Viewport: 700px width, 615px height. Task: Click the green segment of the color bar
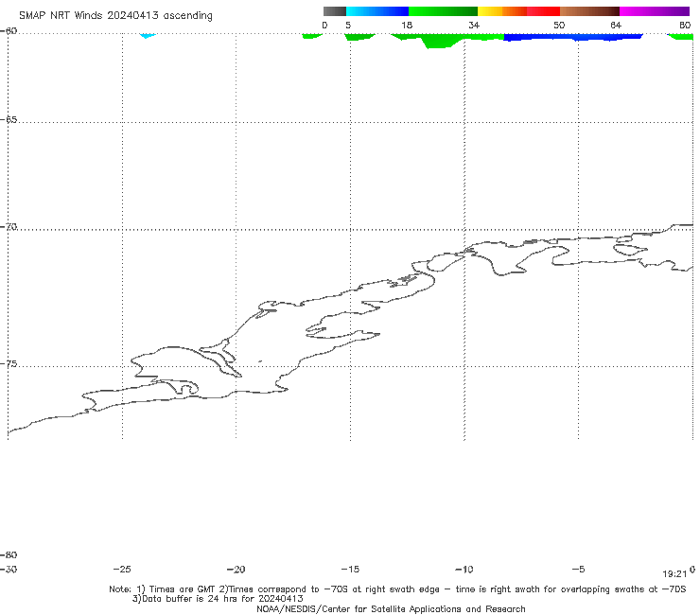tap(443, 11)
